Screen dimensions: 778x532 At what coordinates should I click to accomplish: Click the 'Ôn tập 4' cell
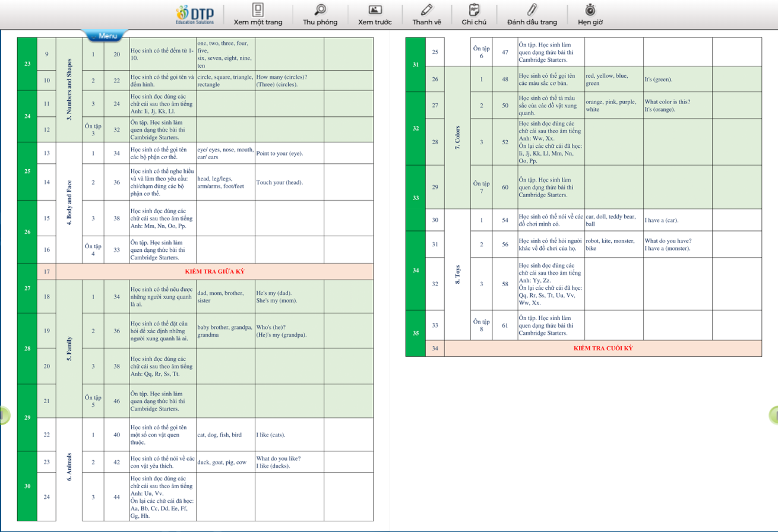click(93, 250)
